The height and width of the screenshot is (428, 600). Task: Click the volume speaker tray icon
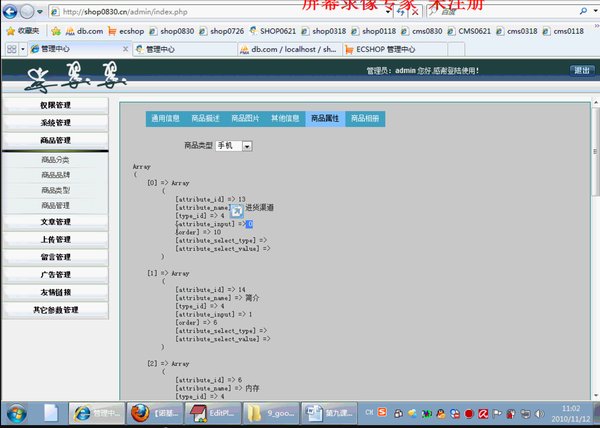coord(540,413)
